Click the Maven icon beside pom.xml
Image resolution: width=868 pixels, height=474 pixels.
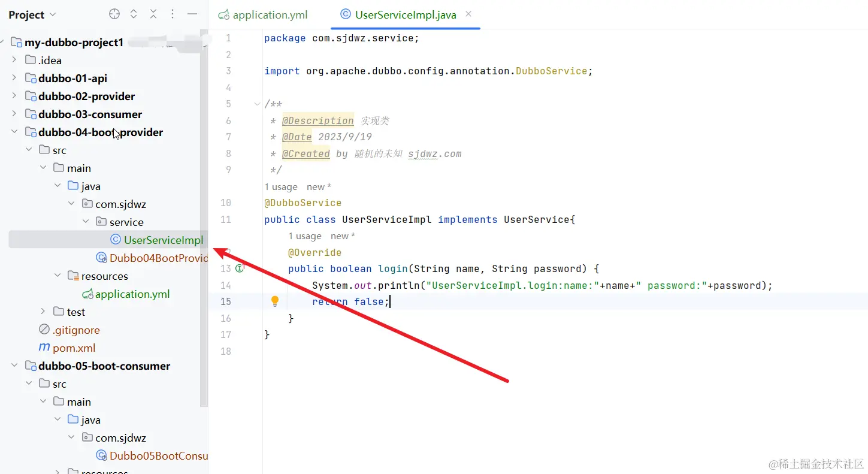click(x=44, y=348)
